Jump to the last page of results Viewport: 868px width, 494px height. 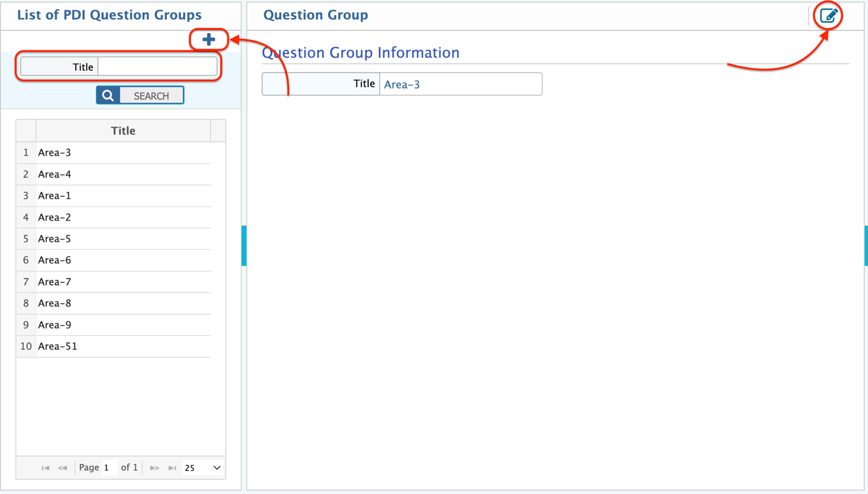coord(172,468)
